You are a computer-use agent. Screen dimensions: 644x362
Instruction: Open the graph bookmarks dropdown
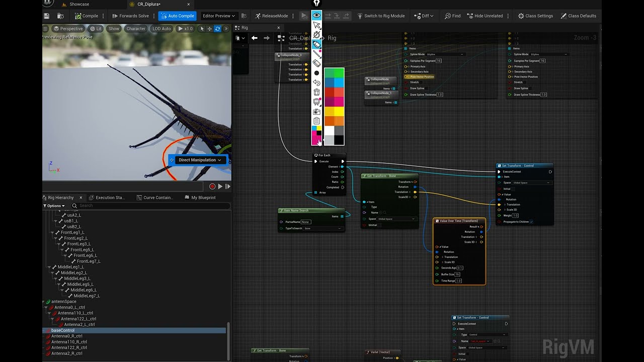241,38
